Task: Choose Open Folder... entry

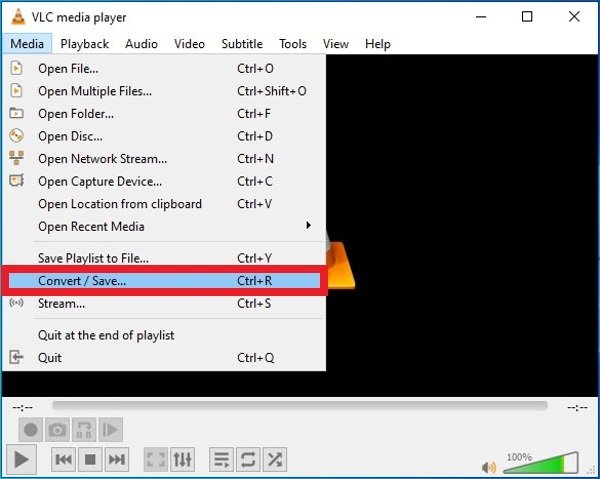Action: tap(164, 114)
